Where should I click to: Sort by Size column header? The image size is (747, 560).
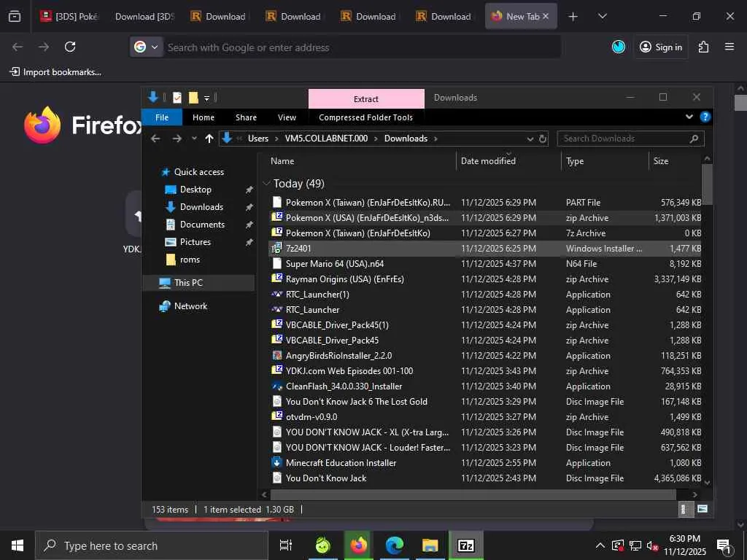point(661,161)
